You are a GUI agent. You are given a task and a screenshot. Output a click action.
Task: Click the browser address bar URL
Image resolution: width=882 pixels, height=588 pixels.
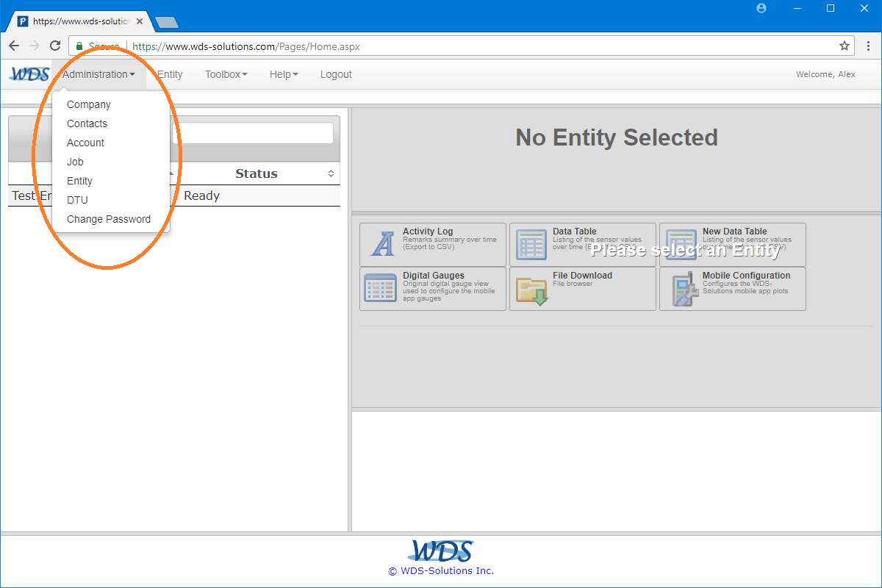click(246, 46)
